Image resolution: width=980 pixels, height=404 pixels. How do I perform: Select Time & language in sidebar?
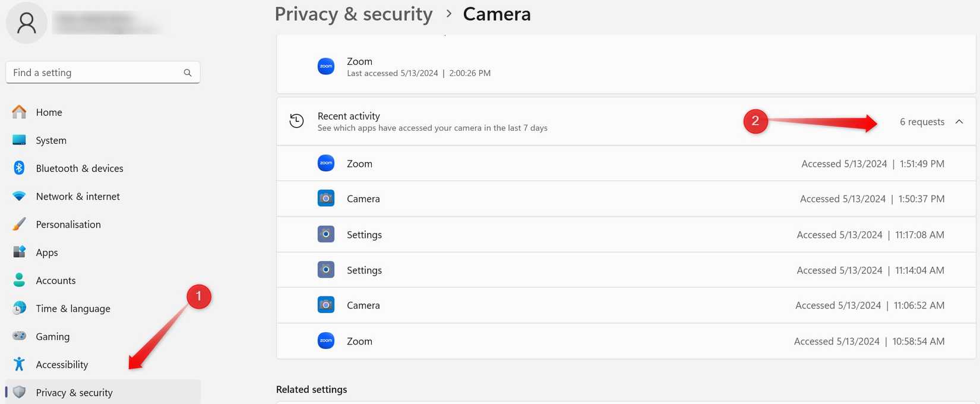pyautogui.click(x=72, y=308)
